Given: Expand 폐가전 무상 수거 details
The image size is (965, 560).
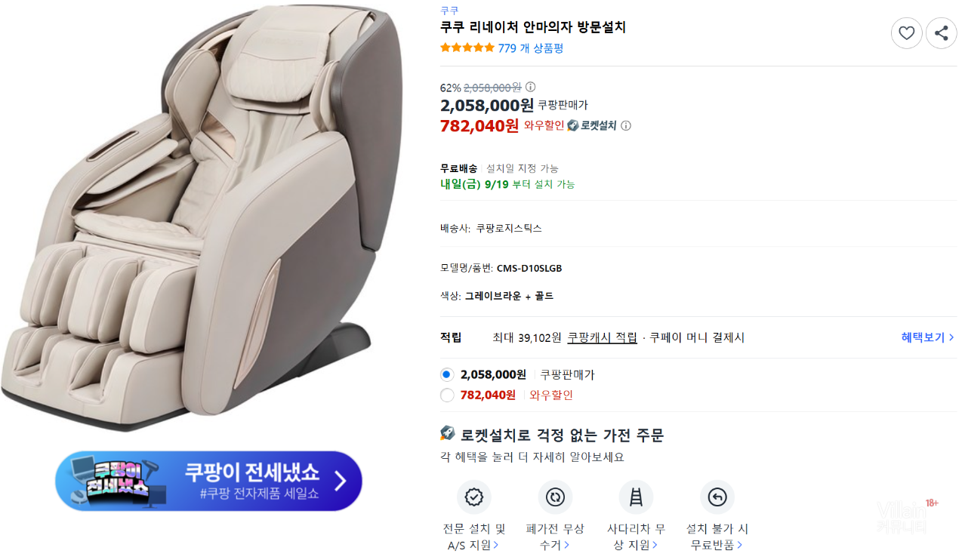Looking at the screenshot, I should click(x=555, y=537).
